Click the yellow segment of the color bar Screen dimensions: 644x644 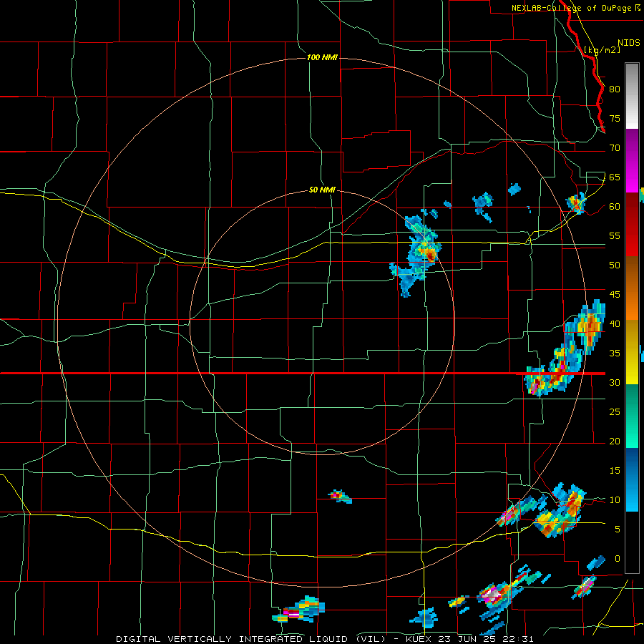[632, 352]
